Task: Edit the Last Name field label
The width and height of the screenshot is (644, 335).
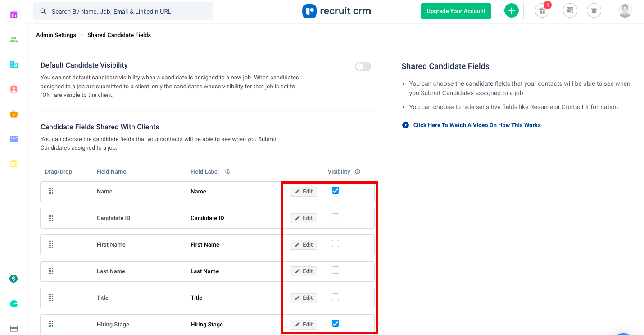Action: click(304, 271)
